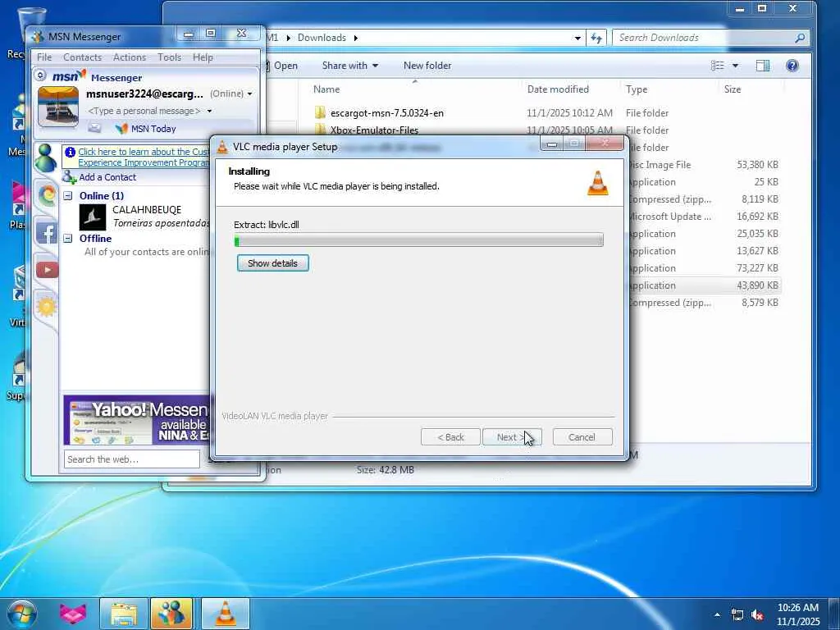Click the Explorer change view icon
The width and height of the screenshot is (840, 630).
point(717,66)
